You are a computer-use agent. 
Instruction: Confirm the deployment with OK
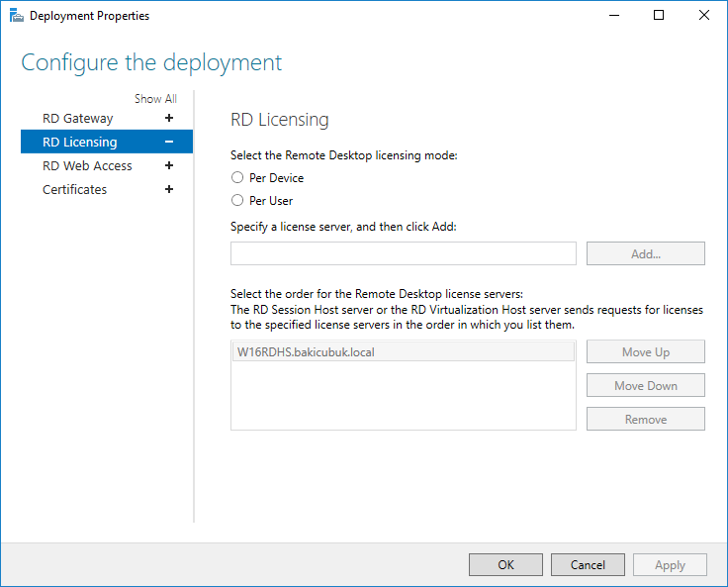pyautogui.click(x=505, y=564)
